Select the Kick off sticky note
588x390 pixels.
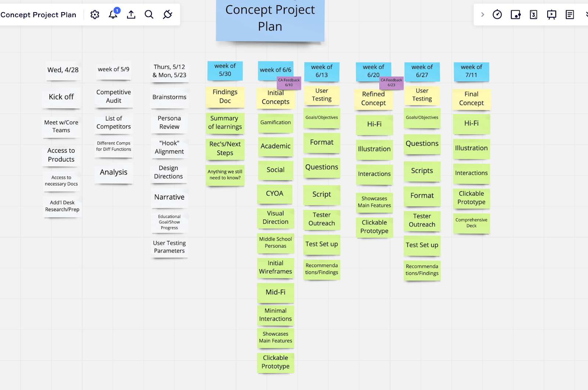[x=61, y=97]
